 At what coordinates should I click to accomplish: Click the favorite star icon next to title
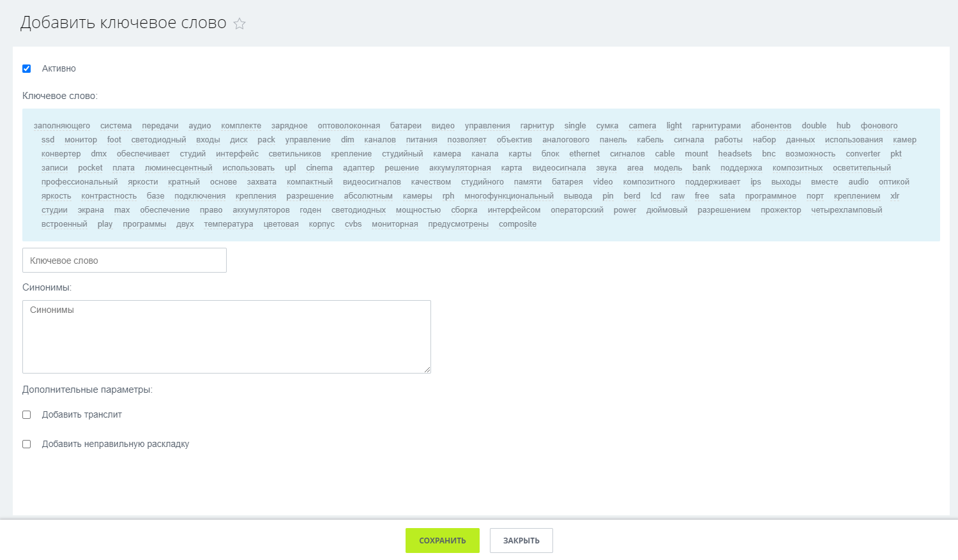(240, 24)
